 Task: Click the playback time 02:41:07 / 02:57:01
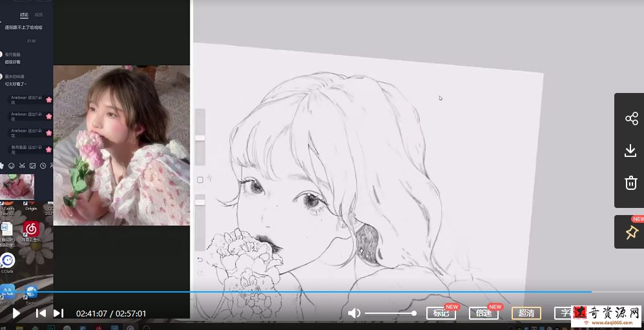111,314
